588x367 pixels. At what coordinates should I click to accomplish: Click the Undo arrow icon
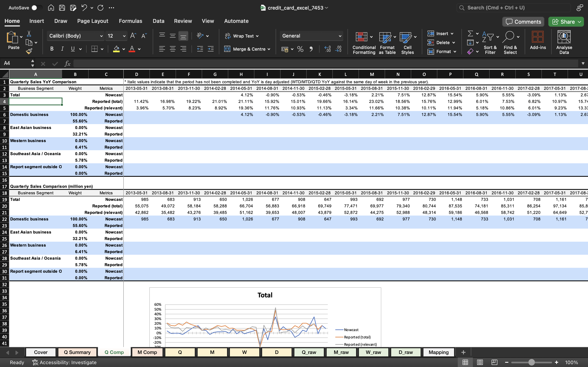point(84,8)
